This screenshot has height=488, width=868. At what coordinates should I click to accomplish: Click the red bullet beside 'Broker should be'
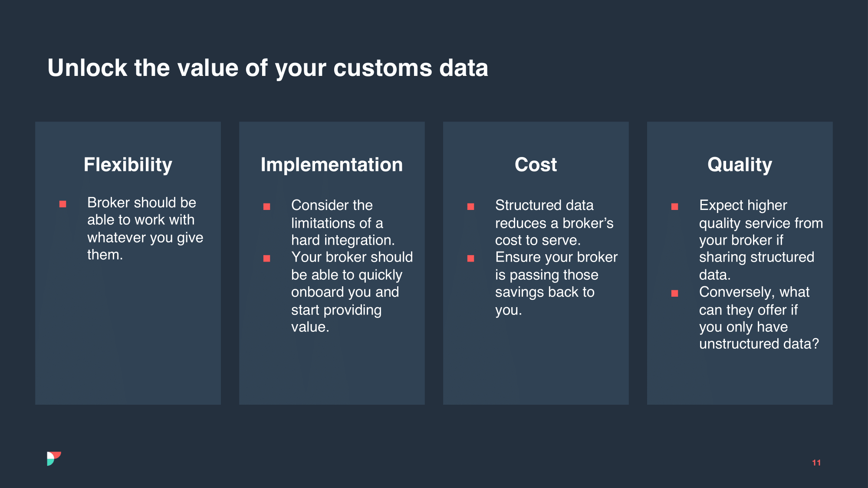[63, 204]
